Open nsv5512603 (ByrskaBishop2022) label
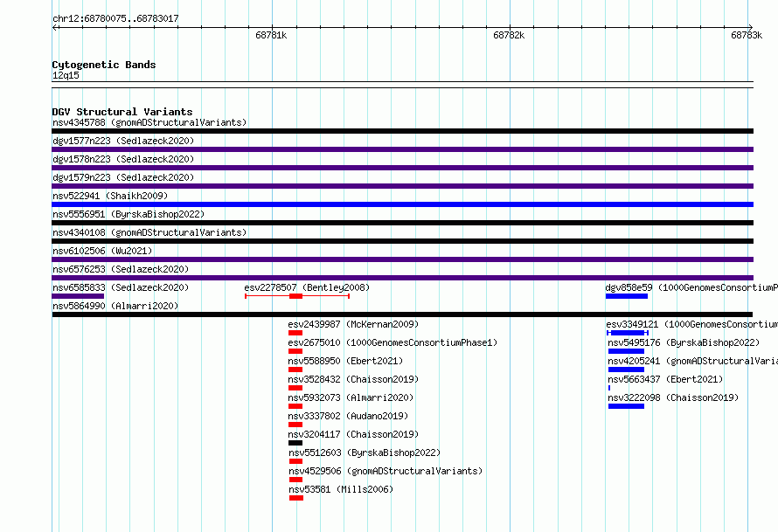778x532 pixels. click(365, 453)
